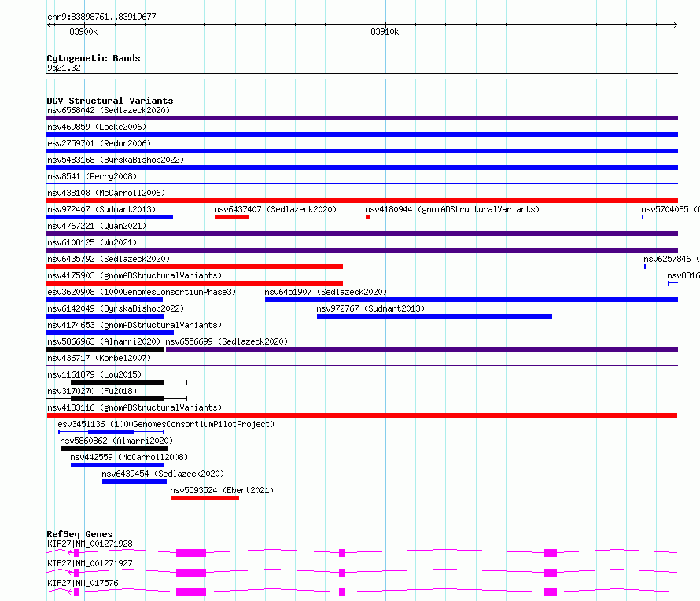The height and width of the screenshot is (601, 700).
Task: Open transcript KIF27|NM_001271928
Action: (x=90, y=544)
